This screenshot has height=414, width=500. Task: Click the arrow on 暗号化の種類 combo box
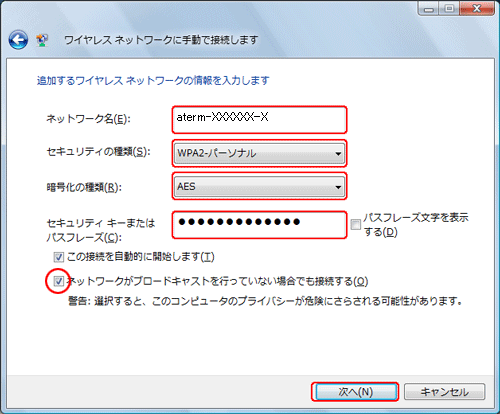338,187
